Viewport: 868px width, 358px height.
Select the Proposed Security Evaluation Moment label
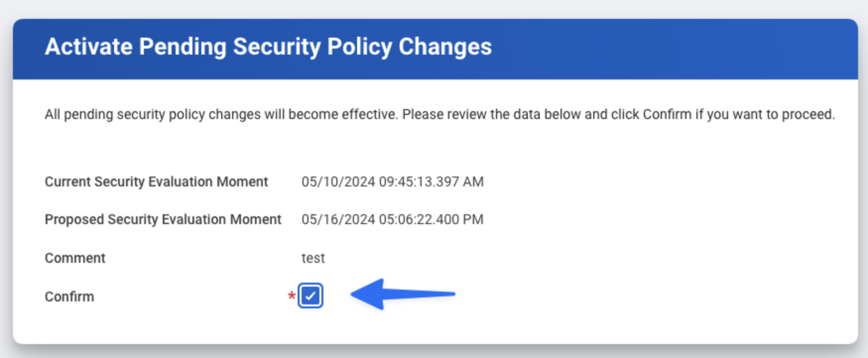pos(163,220)
